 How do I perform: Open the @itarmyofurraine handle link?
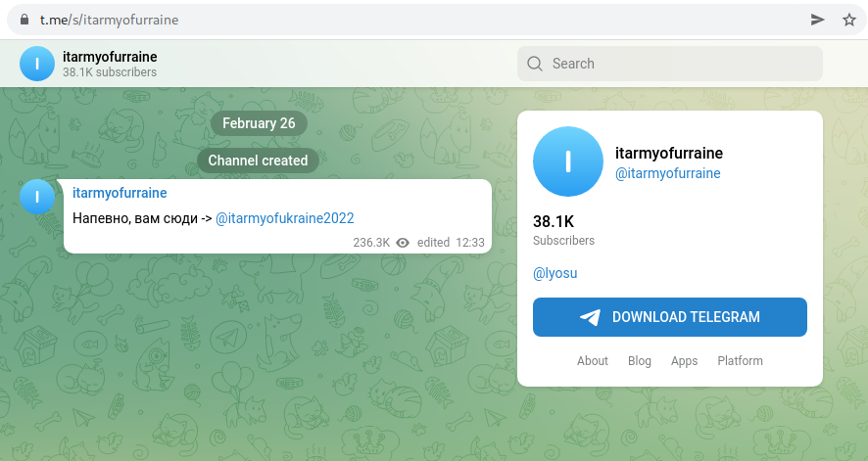[667, 173]
